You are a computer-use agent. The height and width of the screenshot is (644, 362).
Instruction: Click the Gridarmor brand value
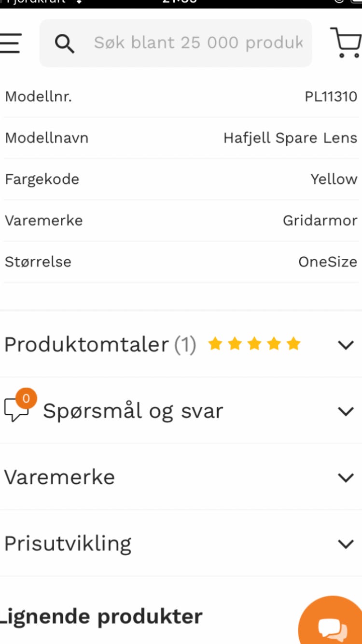coord(320,221)
